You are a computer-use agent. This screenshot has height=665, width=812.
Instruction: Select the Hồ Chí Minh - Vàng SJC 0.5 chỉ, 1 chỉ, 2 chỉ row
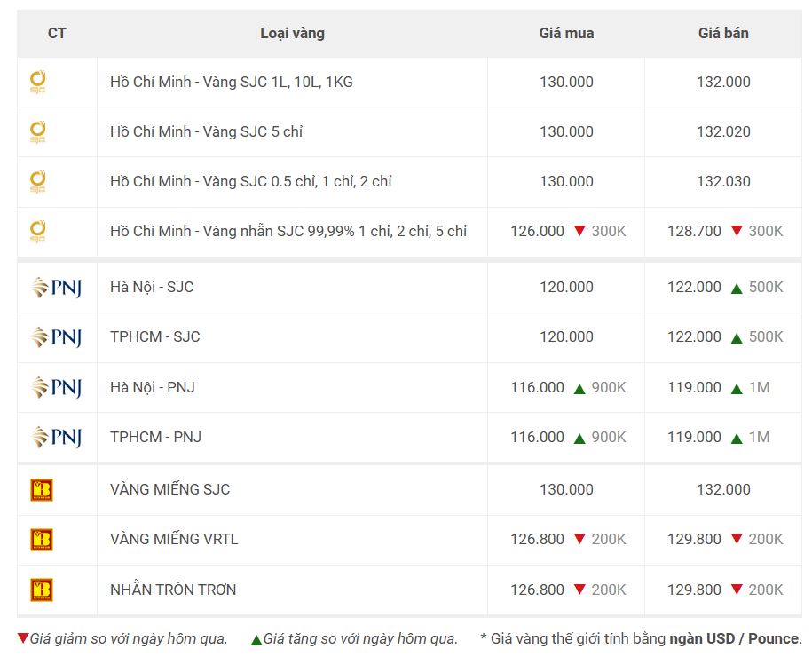409,182
